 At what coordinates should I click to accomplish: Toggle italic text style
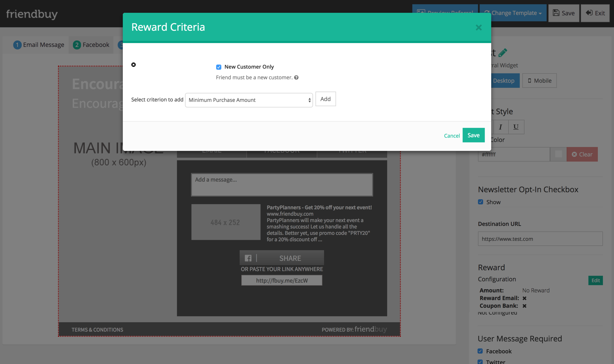click(501, 127)
